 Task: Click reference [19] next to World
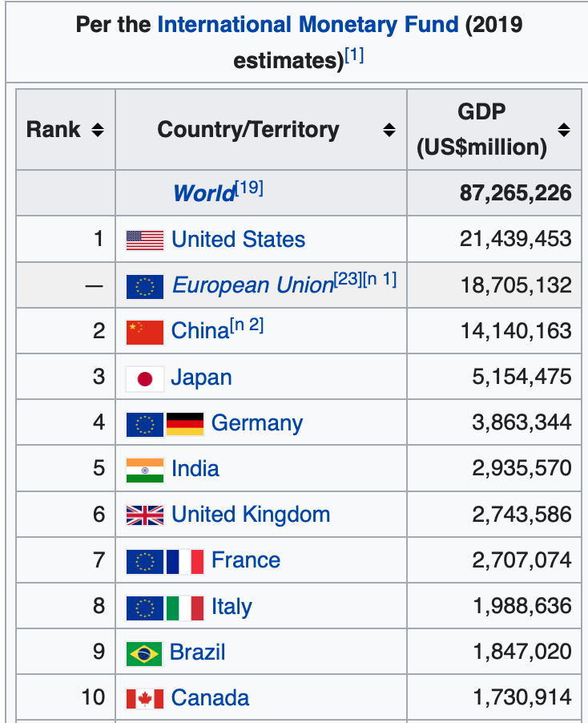(x=249, y=188)
